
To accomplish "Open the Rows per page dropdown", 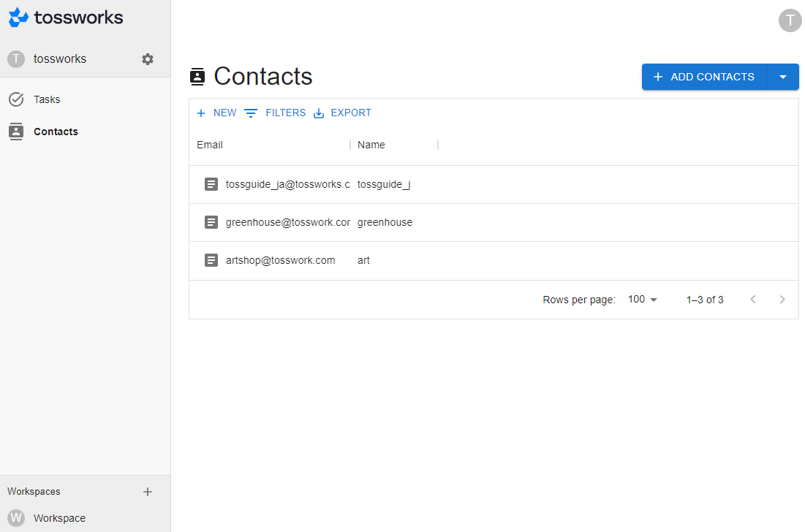I will pyautogui.click(x=643, y=300).
